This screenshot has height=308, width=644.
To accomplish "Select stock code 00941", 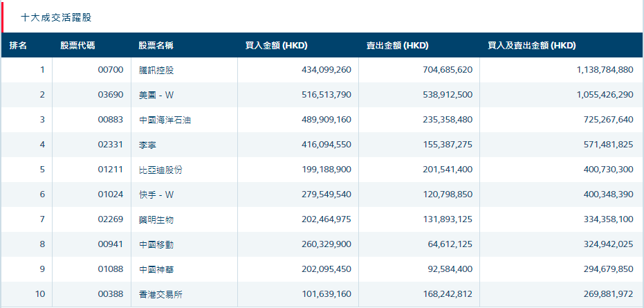I will 111,245.
